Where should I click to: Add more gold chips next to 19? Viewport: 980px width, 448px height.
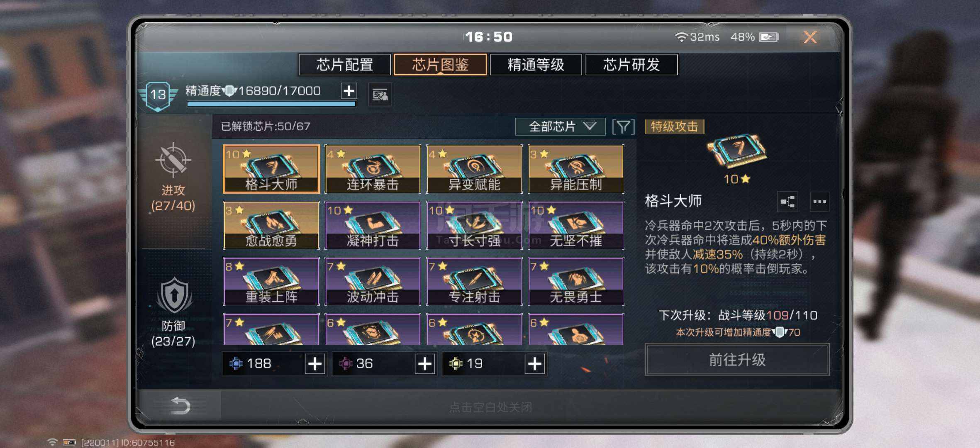534,364
